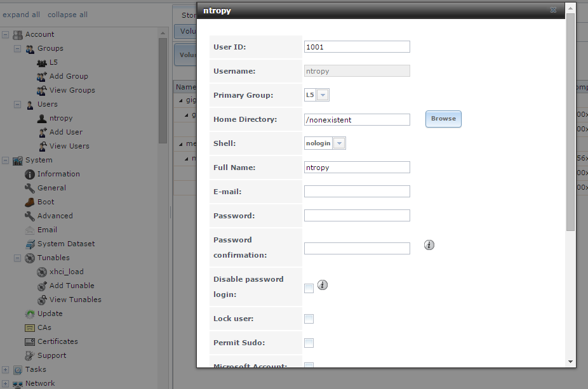Click the Advanced wrench icon
Viewport: 588px width, 389px height.
(x=30, y=216)
